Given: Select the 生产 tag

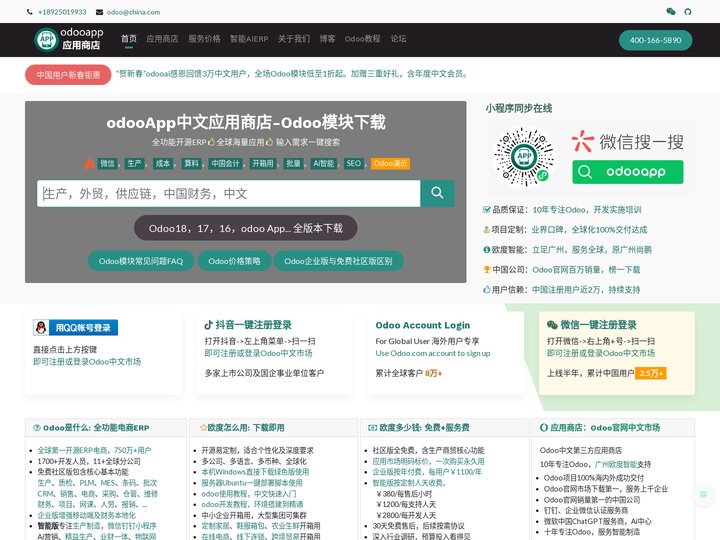Looking at the screenshot, I should click(135, 163).
